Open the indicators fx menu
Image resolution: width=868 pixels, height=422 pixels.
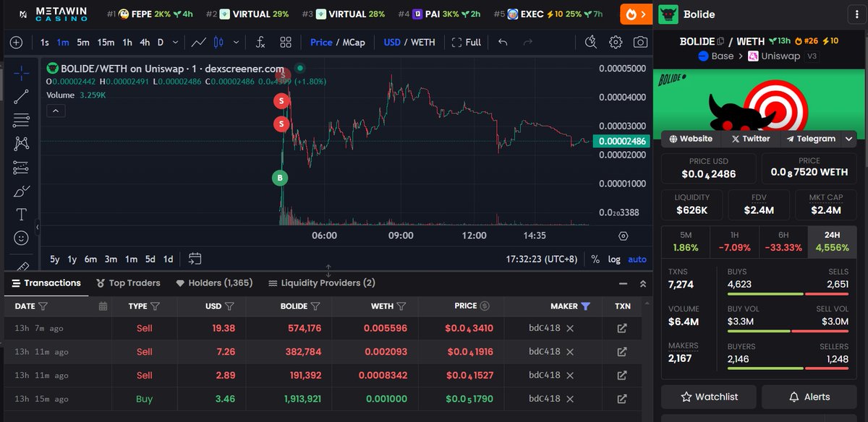261,42
